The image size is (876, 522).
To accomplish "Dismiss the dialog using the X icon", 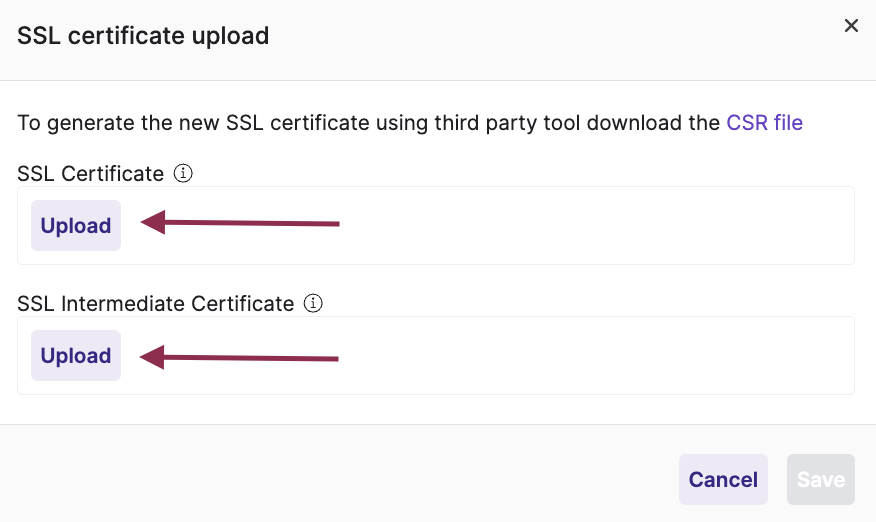I will click(851, 26).
